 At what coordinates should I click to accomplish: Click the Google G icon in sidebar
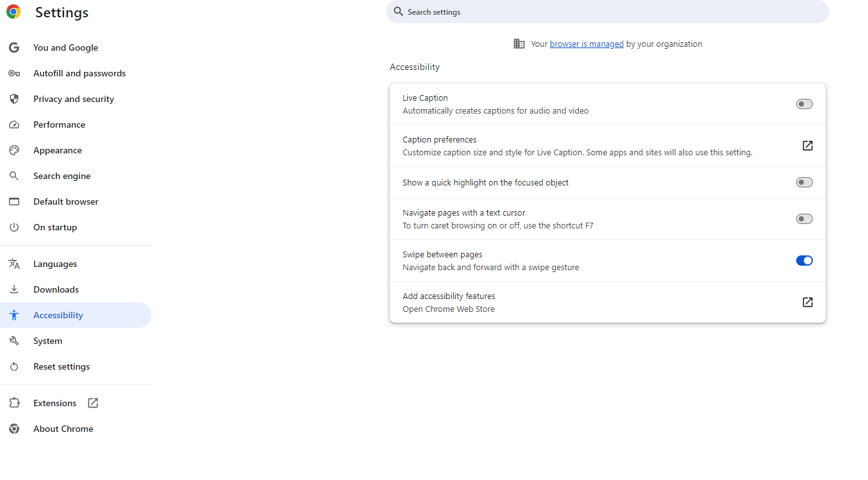tap(14, 47)
